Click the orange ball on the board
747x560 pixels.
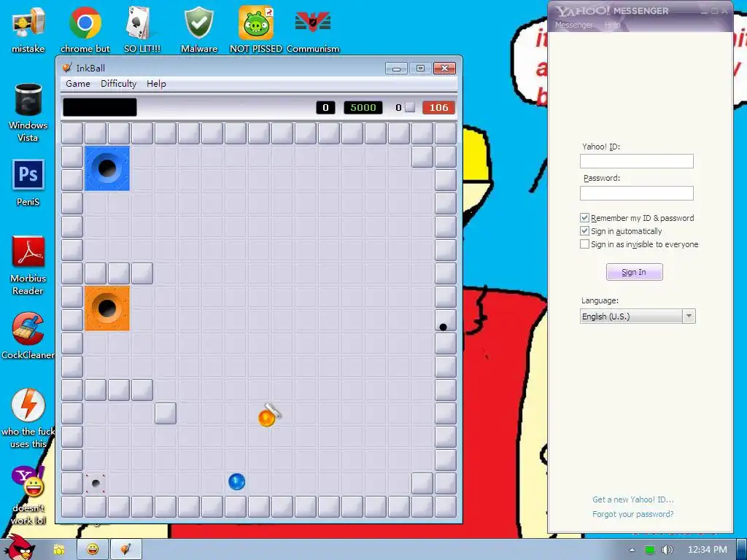pos(266,418)
